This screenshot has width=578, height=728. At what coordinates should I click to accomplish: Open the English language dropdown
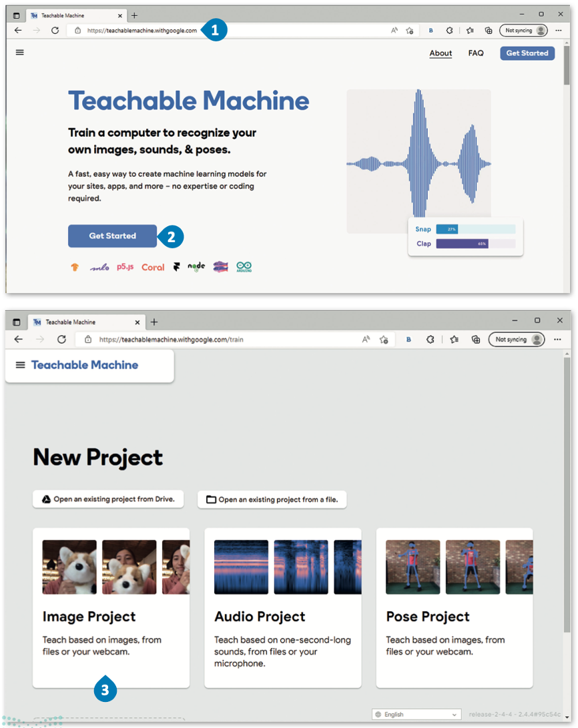(417, 714)
